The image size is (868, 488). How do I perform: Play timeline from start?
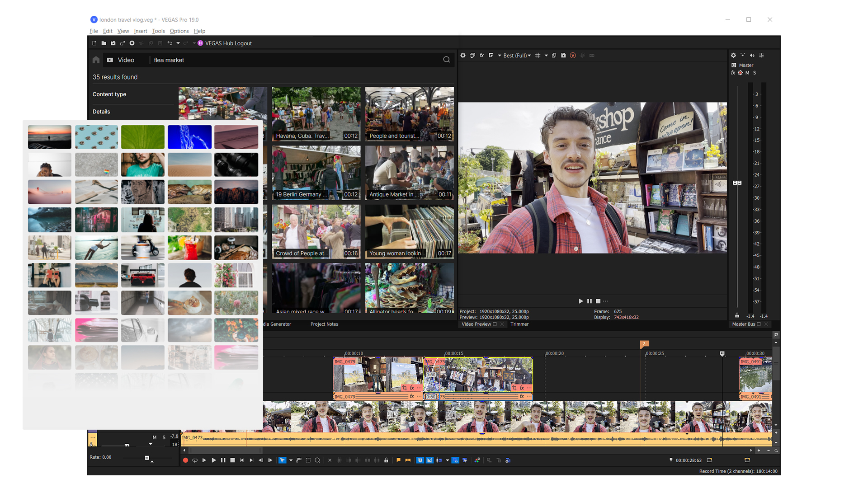click(204, 460)
